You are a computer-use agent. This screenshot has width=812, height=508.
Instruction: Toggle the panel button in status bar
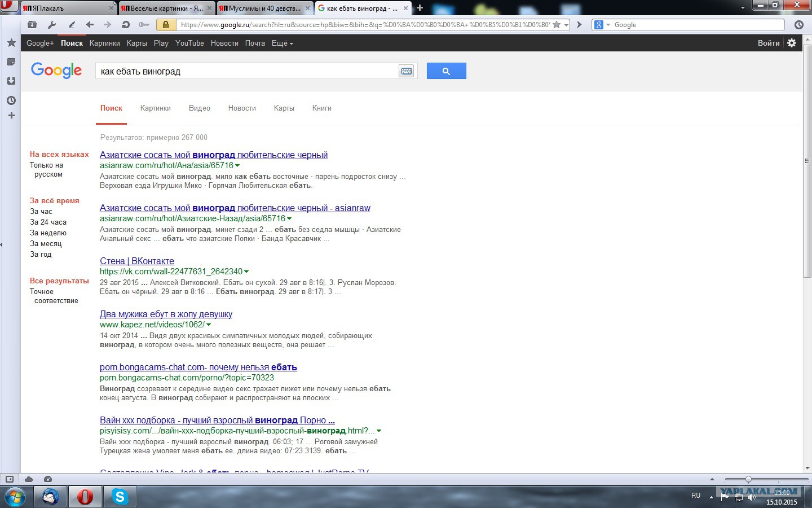[10, 479]
